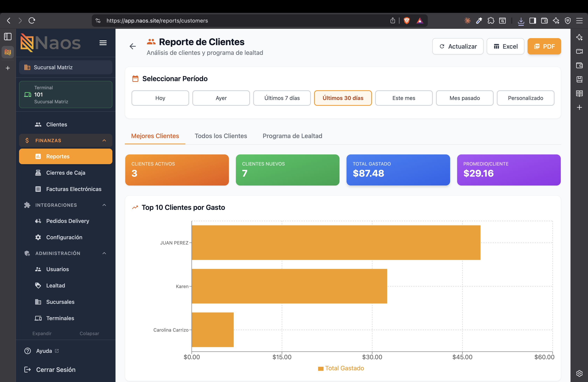This screenshot has width=588, height=382.
Task: Collapse the FINANZAS section
Action: pyautogui.click(x=66, y=140)
